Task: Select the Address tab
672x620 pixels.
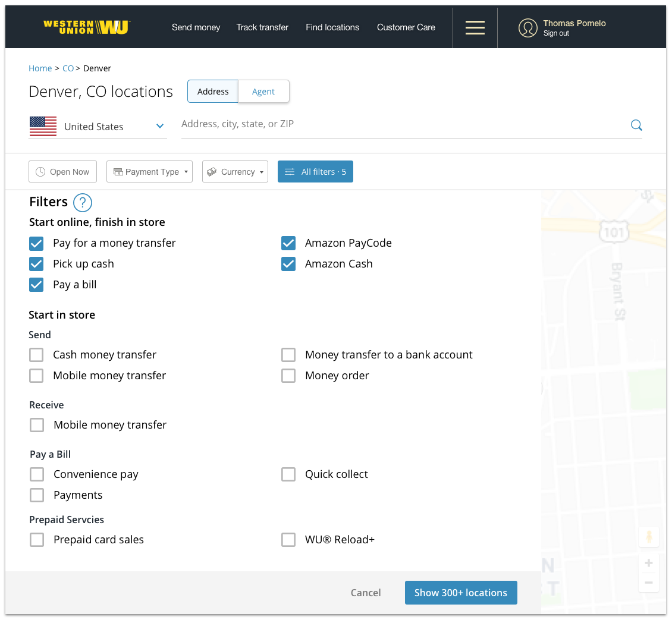Action: point(213,92)
